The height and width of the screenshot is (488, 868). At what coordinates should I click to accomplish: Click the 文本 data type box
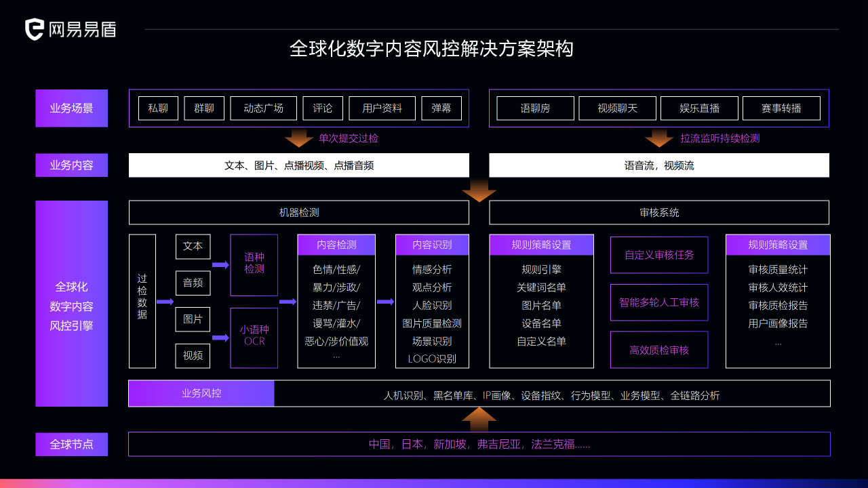193,246
